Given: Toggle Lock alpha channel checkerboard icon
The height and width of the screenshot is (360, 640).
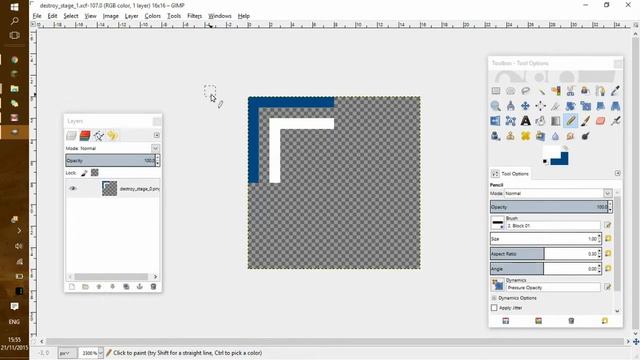Looking at the screenshot, I should pyautogui.click(x=95, y=173).
